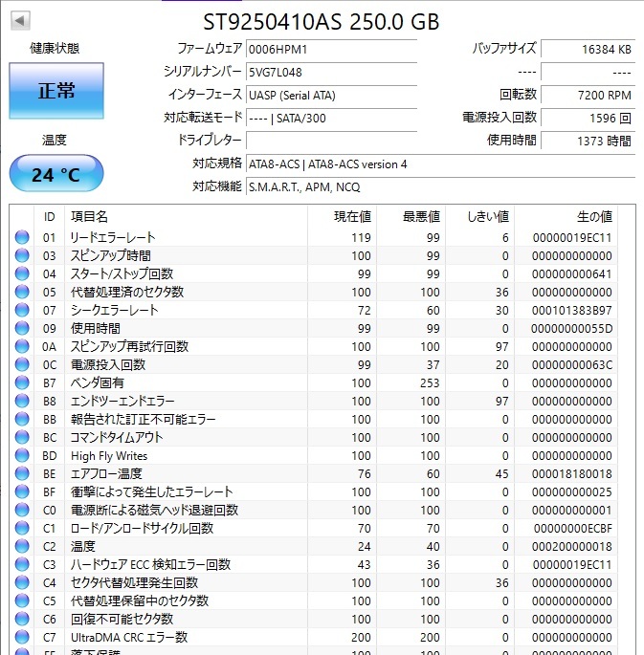The image size is (644, 655).
Task: Click current value 119 of リードエラーレート
Action: (361, 238)
